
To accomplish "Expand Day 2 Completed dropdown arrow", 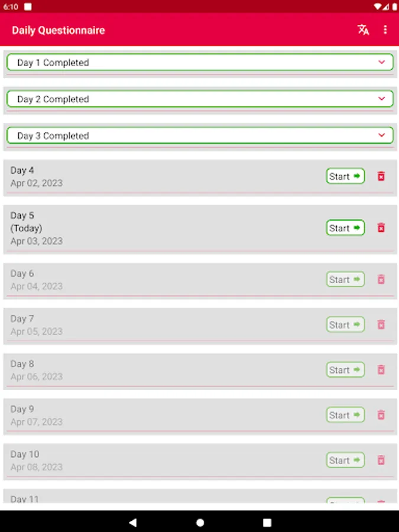I will click(x=381, y=99).
